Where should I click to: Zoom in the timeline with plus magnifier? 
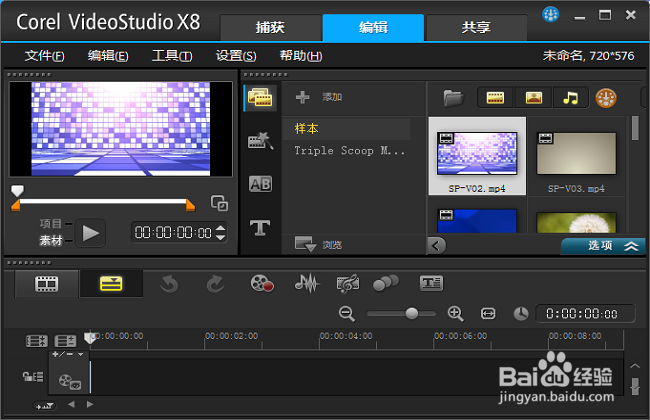455,314
